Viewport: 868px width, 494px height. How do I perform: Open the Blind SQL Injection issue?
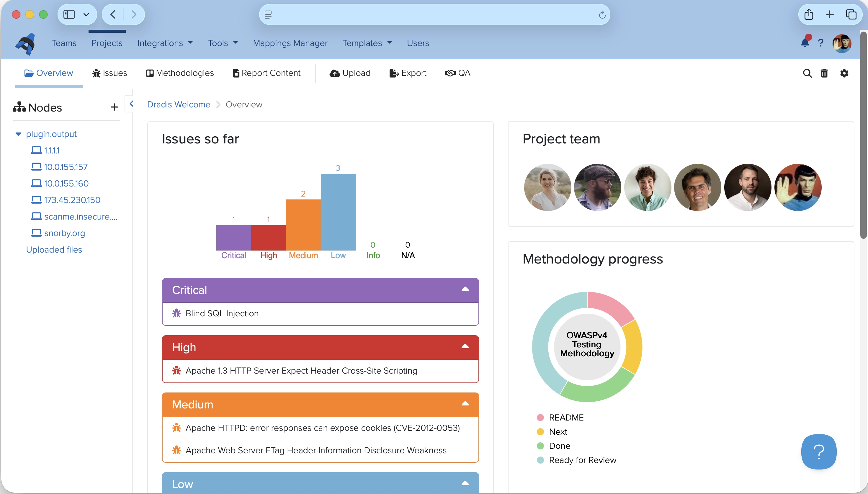tap(222, 313)
